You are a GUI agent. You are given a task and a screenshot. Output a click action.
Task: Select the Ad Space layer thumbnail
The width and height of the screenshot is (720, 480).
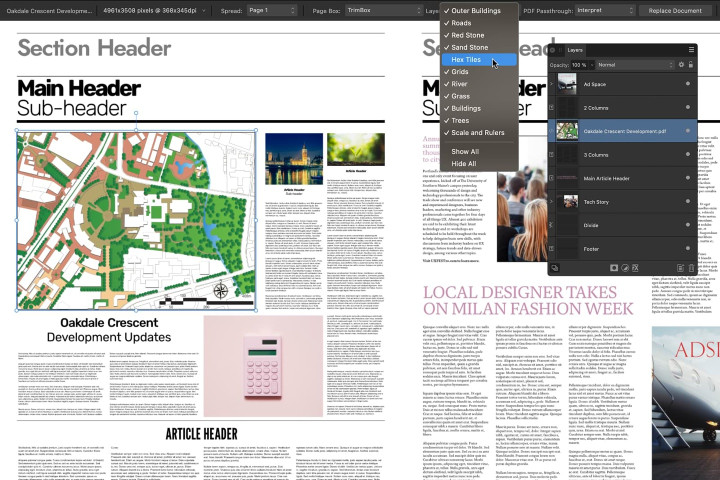tap(567, 84)
